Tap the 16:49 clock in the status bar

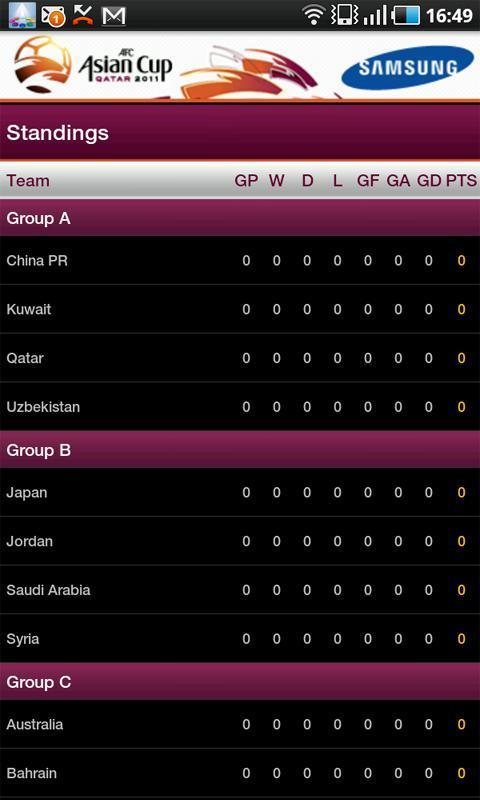click(449, 16)
